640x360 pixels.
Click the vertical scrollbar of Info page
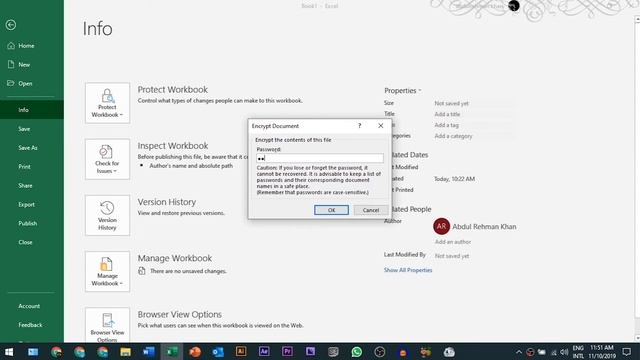(x=637, y=179)
